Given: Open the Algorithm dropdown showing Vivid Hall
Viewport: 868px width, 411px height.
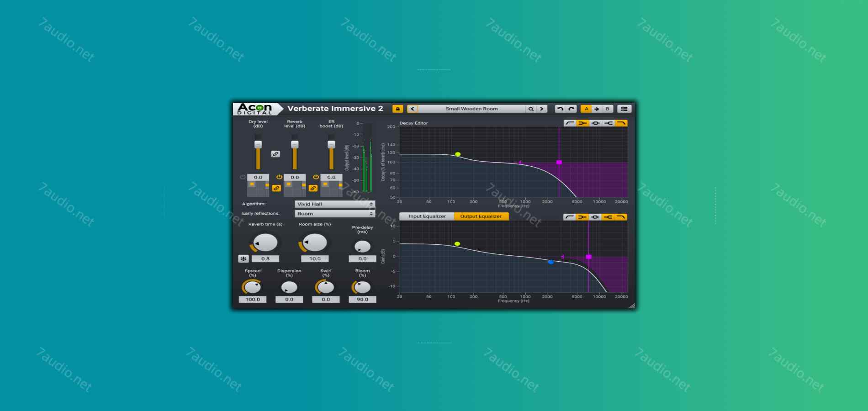Looking at the screenshot, I should (335, 204).
